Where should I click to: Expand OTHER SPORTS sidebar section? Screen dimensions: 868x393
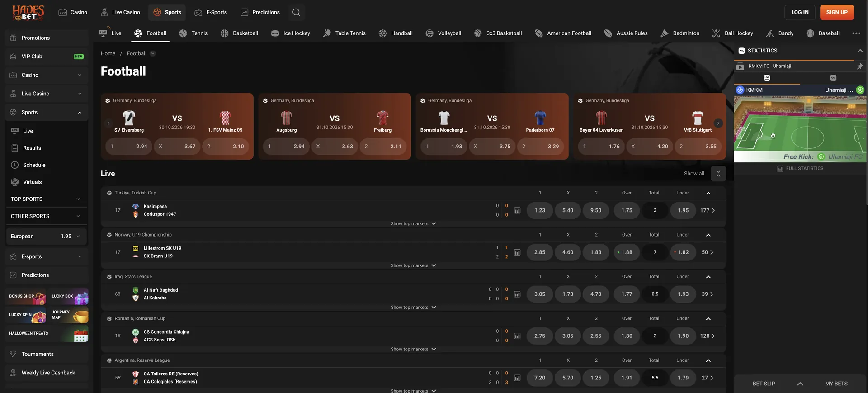pyautogui.click(x=47, y=216)
